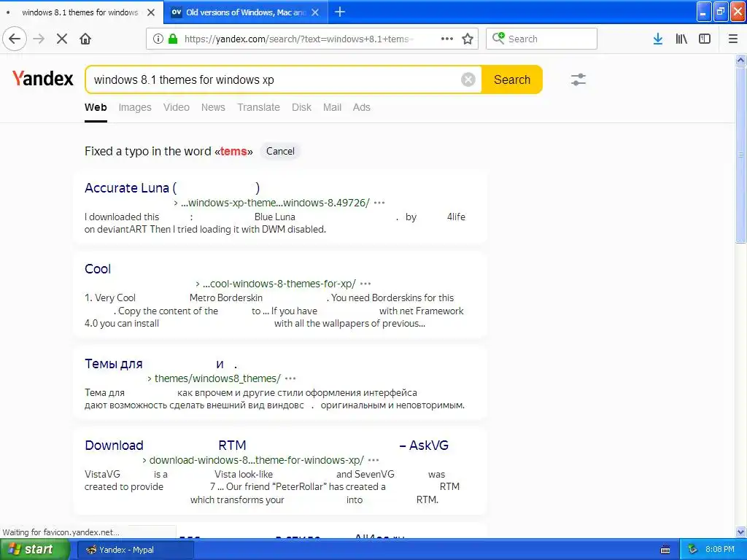
Task: Click the '...windows-xp-theme...windows-8.49726/' URL
Action: coord(275,203)
